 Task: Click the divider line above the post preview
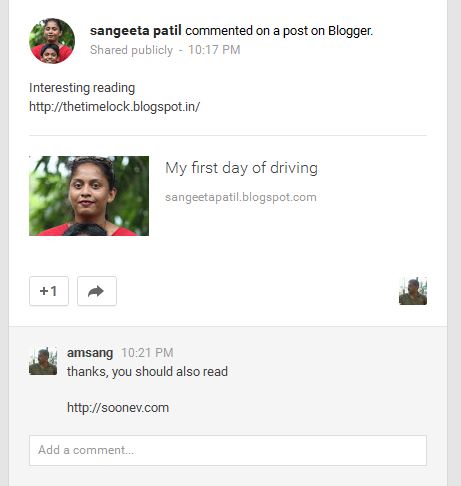pyautogui.click(x=228, y=135)
